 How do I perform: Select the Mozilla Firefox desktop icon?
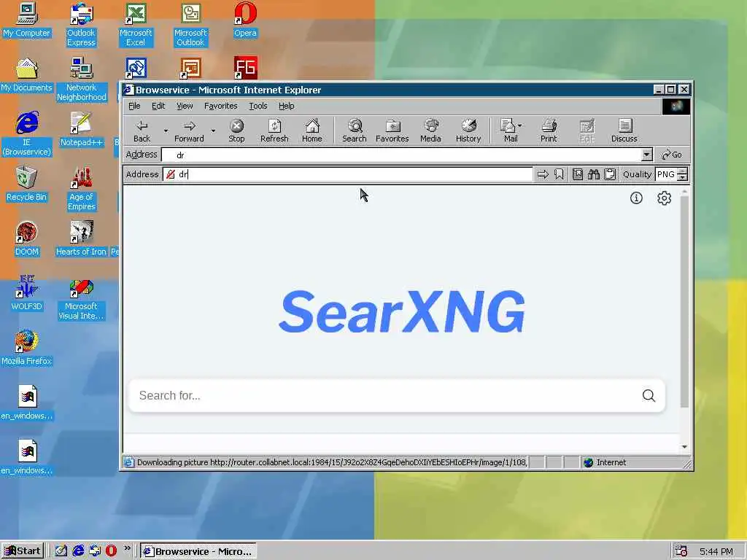coord(26,348)
